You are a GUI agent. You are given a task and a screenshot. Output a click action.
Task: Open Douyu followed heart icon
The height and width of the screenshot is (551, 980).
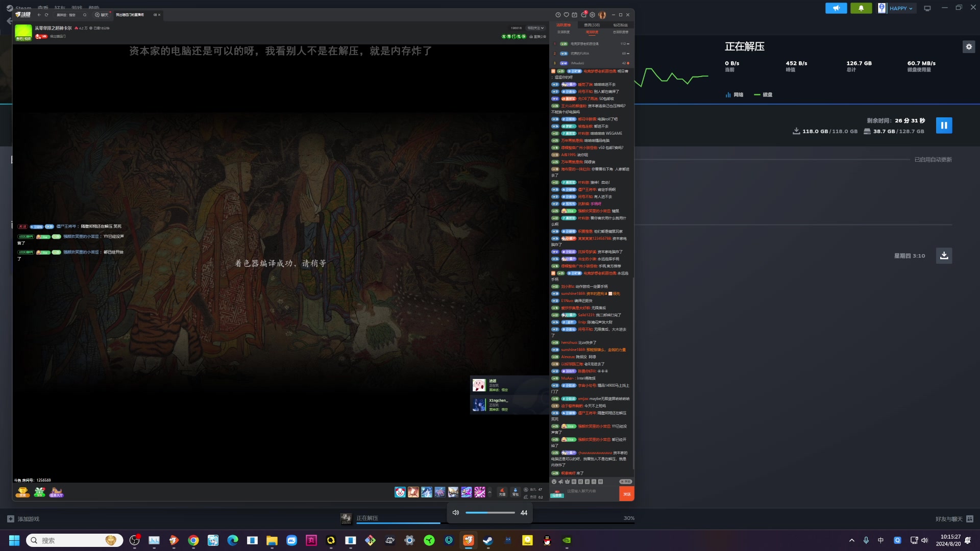(566, 15)
